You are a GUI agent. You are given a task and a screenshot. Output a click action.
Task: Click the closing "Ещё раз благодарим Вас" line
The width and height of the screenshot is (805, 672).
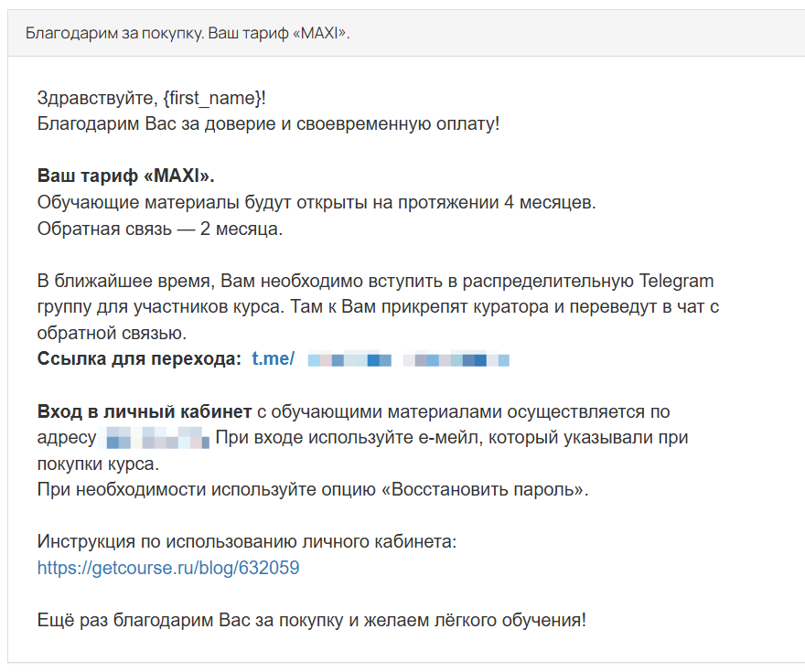[311, 620]
